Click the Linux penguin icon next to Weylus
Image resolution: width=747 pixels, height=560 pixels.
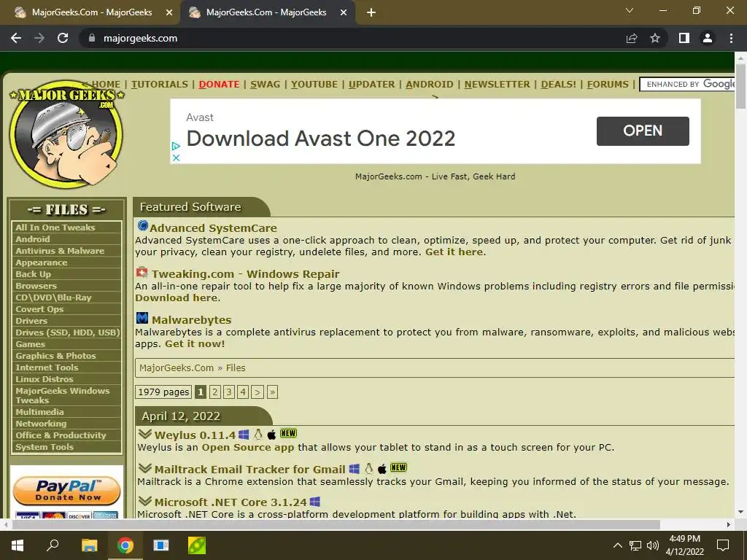pos(258,434)
